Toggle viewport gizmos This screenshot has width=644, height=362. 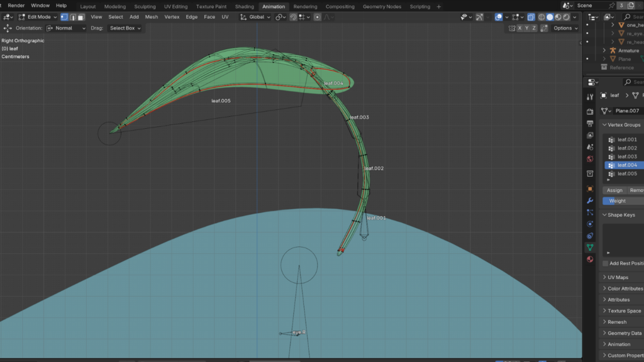[479, 17]
